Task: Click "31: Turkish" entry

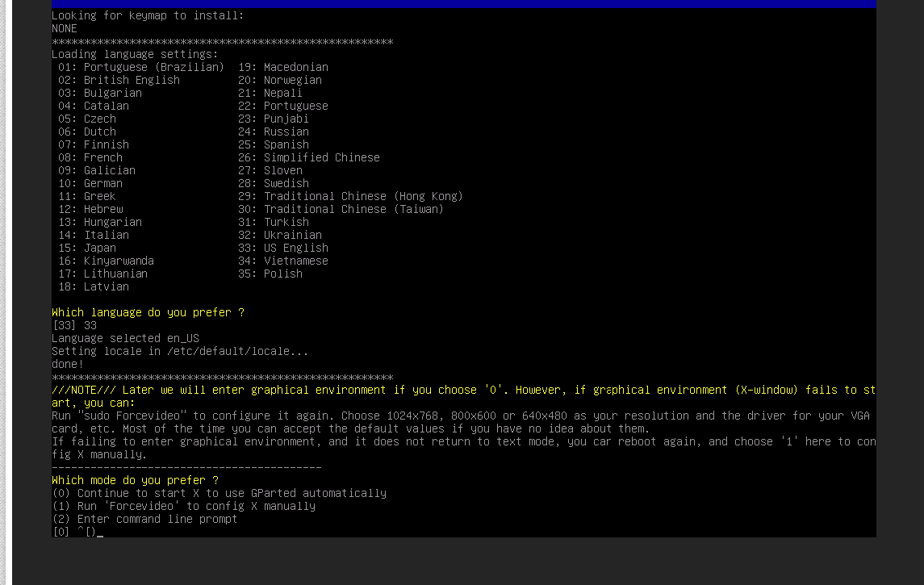Action: [274, 223]
